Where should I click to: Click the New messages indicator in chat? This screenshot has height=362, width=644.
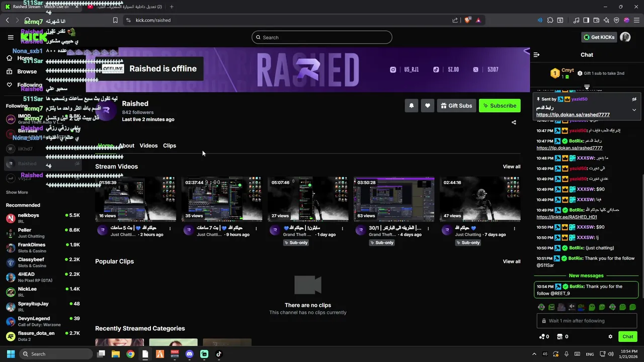(x=586, y=276)
